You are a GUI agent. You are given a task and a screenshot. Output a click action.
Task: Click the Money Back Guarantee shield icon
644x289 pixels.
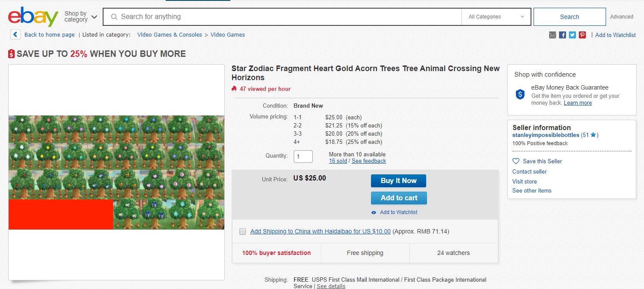tap(520, 94)
